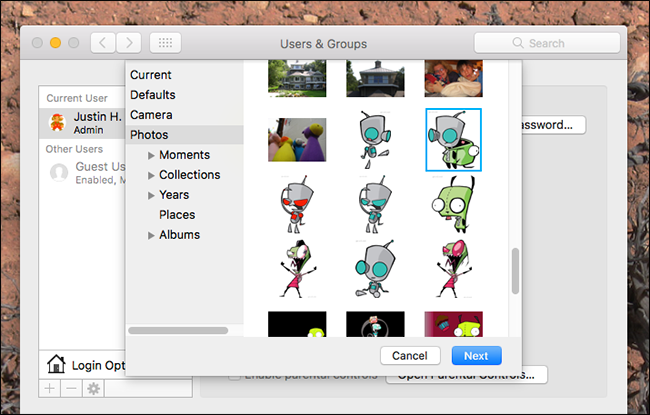Open Years in the sidebar
Image resolution: width=650 pixels, height=415 pixels.
(174, 194)
